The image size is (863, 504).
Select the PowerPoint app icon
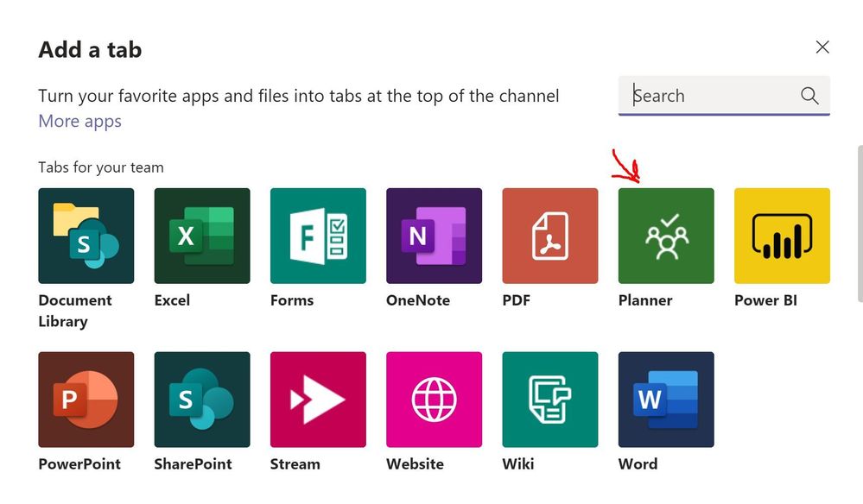tap(86, 400)
